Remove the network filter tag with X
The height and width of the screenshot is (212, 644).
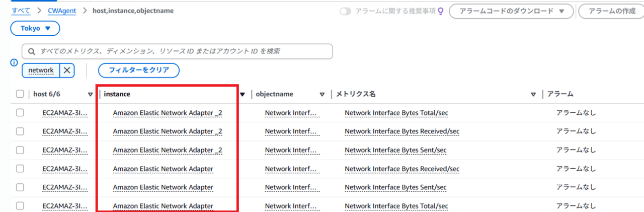pyautogui.click(x=67, y=70)
